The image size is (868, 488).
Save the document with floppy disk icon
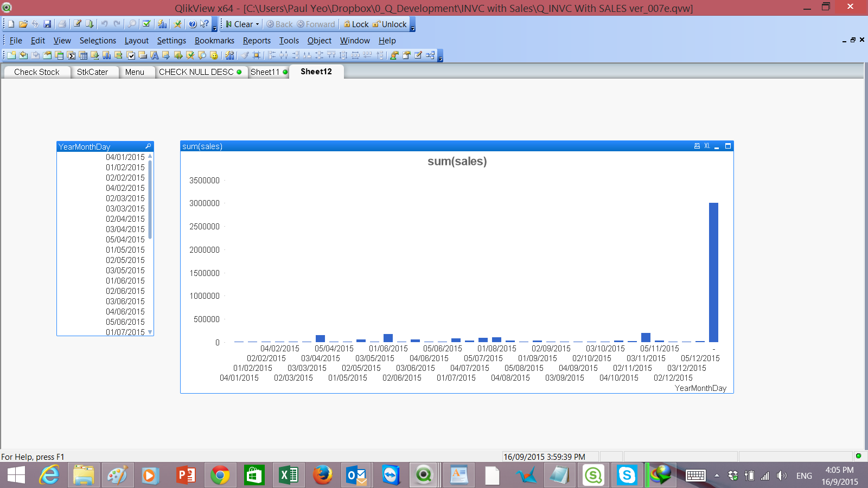point(47,24)
